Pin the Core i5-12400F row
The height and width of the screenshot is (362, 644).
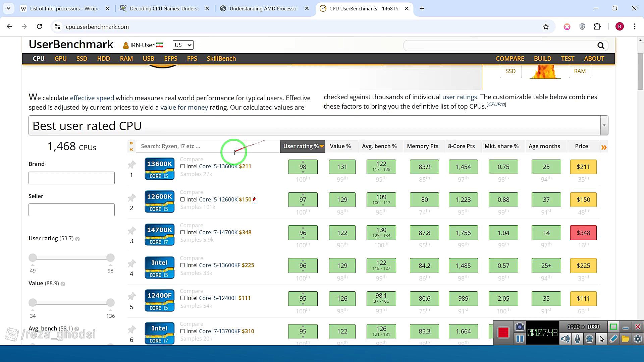[131, 296]
